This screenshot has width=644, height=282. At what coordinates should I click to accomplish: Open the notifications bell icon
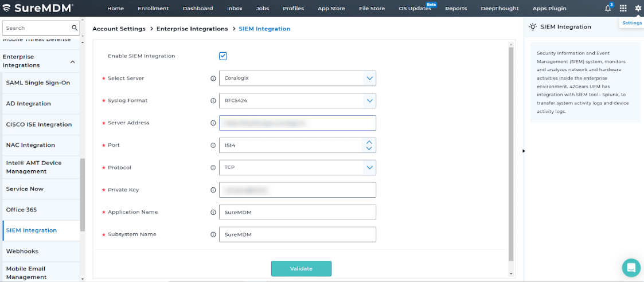click(x=608, y=8)
